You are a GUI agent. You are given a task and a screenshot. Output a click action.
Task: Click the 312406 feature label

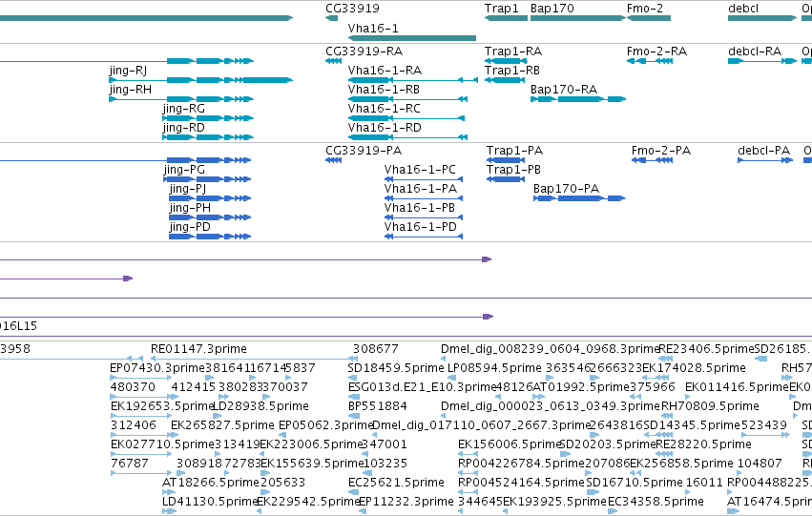pyautogui.click(x=133, y=425)
